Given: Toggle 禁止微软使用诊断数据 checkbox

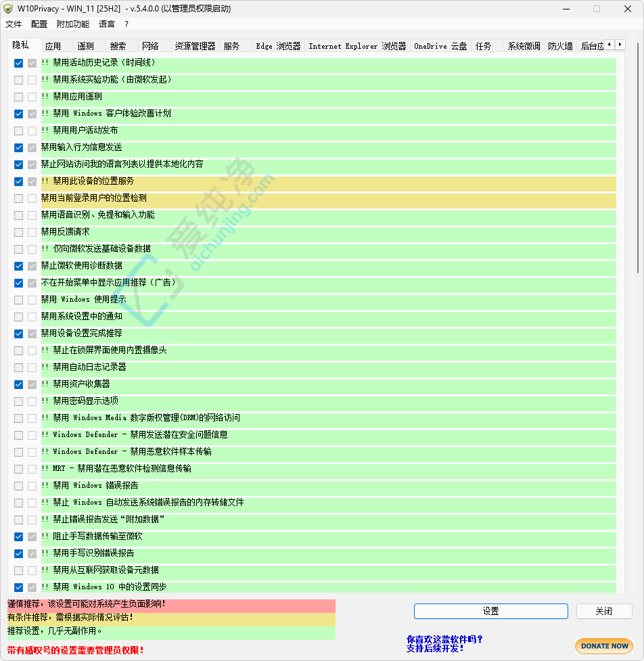Looking at the screenshot, I should click(18, 266).
